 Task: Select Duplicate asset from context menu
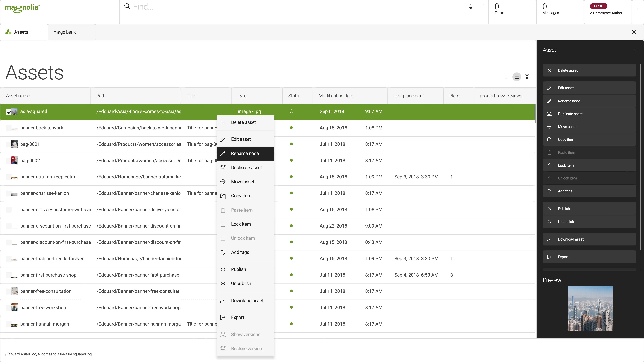[x=246, y=168]
